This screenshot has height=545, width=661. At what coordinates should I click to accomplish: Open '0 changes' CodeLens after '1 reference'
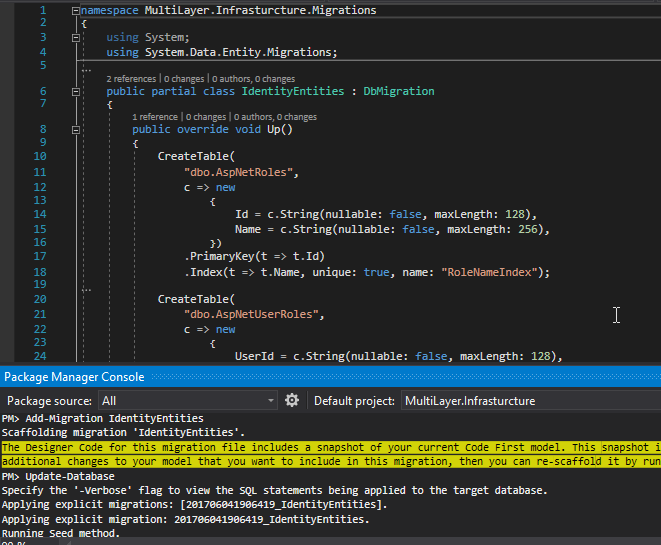(x=206, y=117)
